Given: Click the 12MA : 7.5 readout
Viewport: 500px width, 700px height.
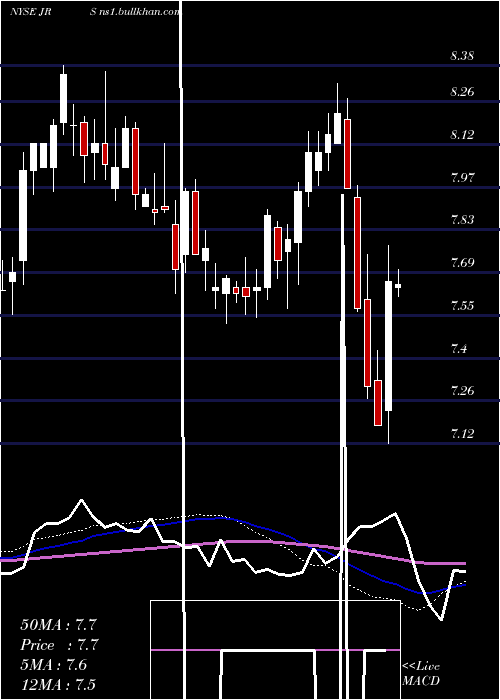Looking at the screenshot, I should click(58, 684).
